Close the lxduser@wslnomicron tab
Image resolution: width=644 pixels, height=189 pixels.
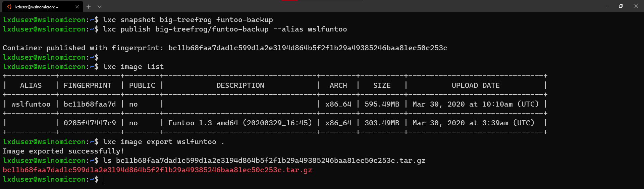pos(77,7)
